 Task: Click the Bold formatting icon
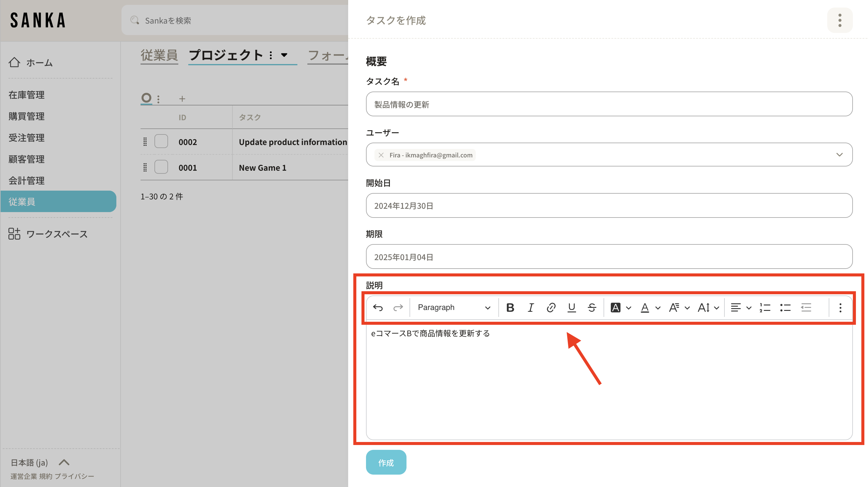510,308
